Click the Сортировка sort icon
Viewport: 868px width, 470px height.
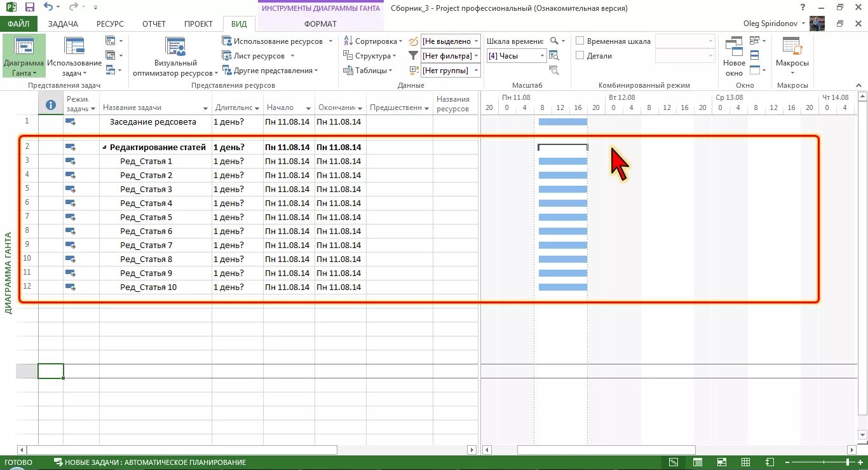pos(348,41)
